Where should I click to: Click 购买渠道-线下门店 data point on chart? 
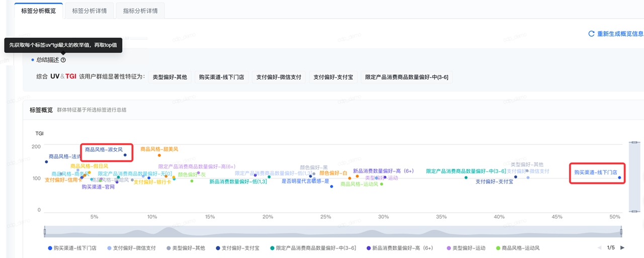(619, 177)
